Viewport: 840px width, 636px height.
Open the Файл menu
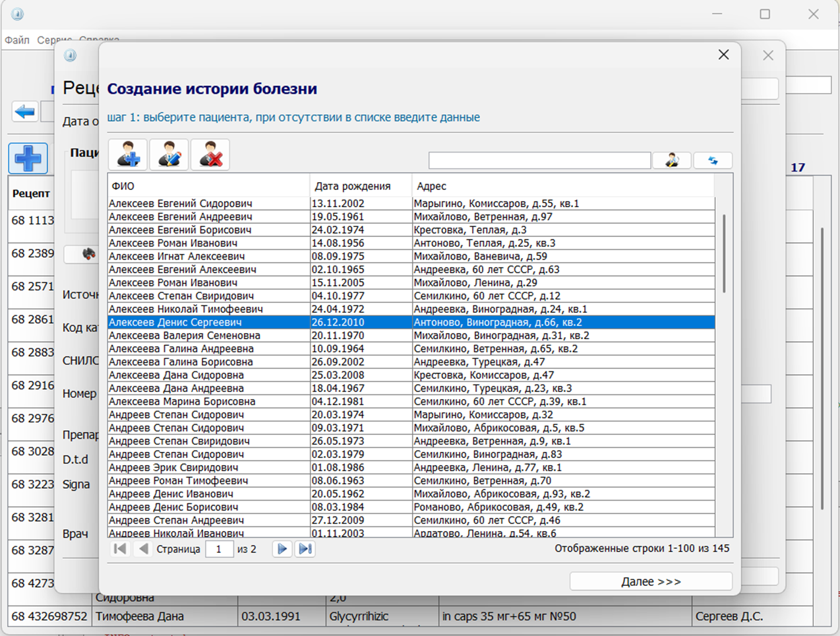coord(17,40)
